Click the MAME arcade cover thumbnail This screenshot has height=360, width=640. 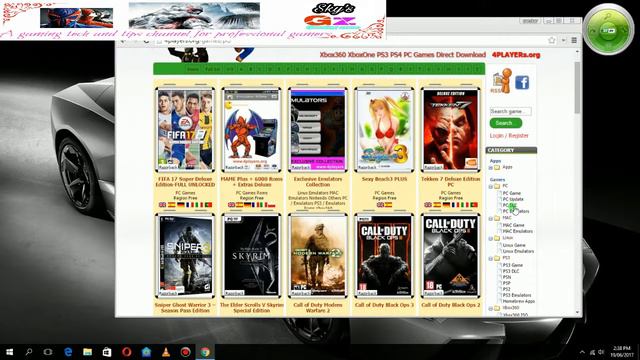(251, 130)
